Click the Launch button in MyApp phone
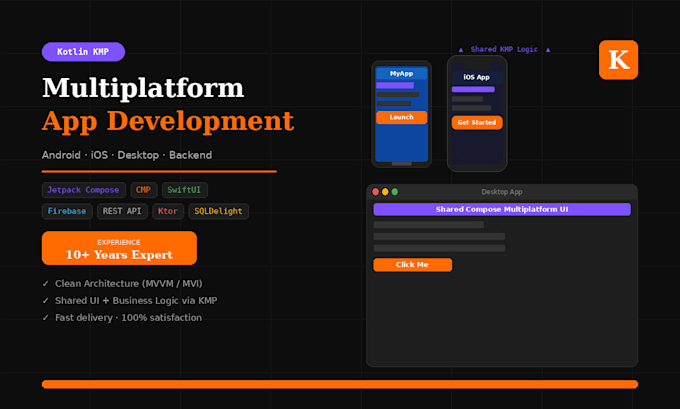Viewport: 680px width, 409px height. pyautogui.click(x=402, y=117)
